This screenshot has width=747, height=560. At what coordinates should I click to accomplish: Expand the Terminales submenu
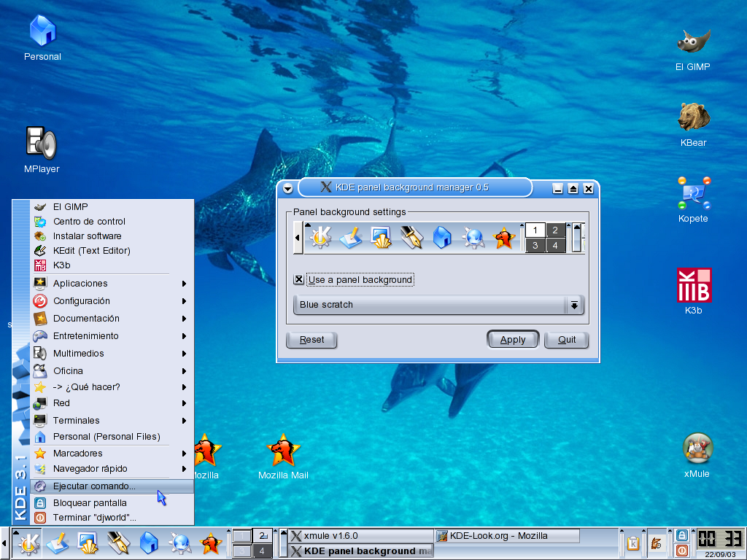click(x=112, y=421)
